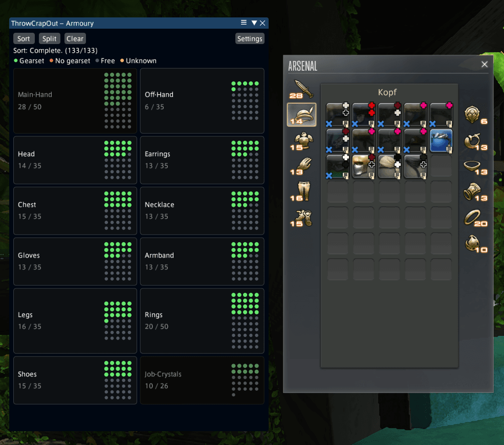Open the legs category showing 16
504x445 pixels.
[301, 192]
